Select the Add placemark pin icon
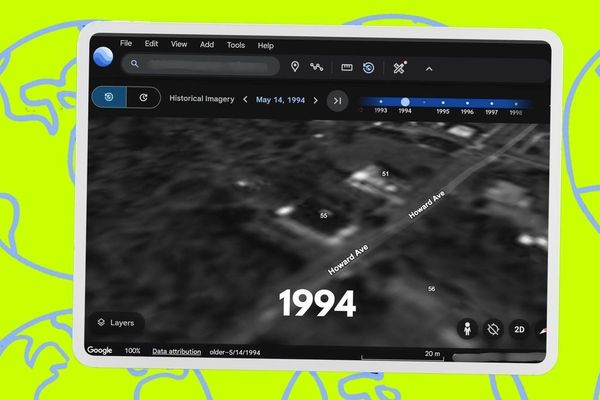The width and height of the screenshot is (600, 400). click(295, 67)
